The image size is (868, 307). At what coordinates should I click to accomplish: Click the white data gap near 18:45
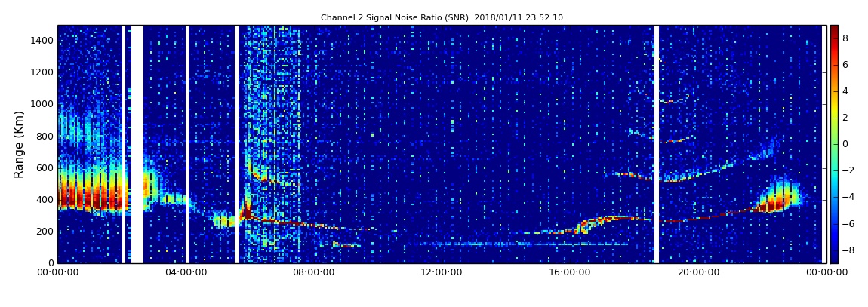(657, 144)
